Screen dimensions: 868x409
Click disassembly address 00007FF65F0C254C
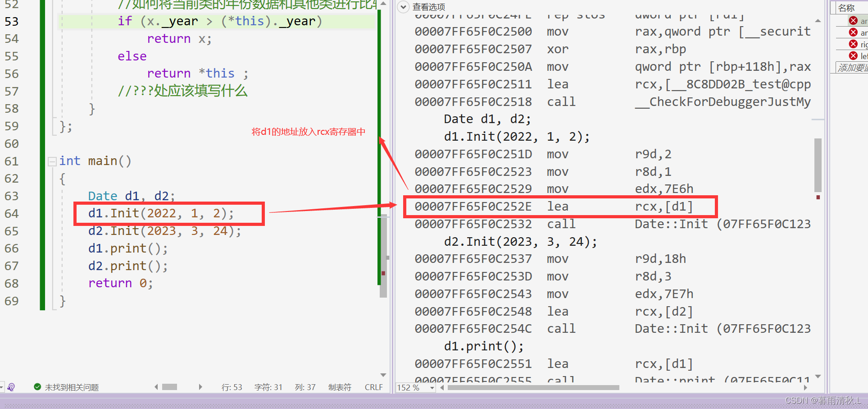tap(473, 329)
